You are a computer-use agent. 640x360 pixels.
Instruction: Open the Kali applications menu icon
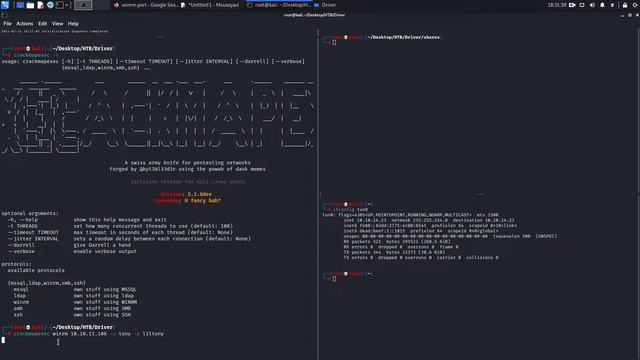(x=5, y=5)
